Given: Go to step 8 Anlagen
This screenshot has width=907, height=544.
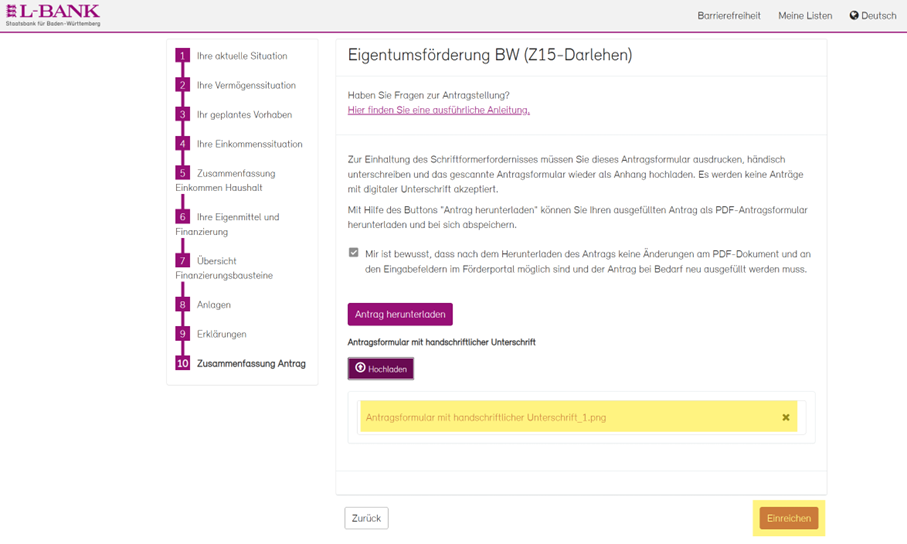Looking at the screenshot, I should pos(213,305).
